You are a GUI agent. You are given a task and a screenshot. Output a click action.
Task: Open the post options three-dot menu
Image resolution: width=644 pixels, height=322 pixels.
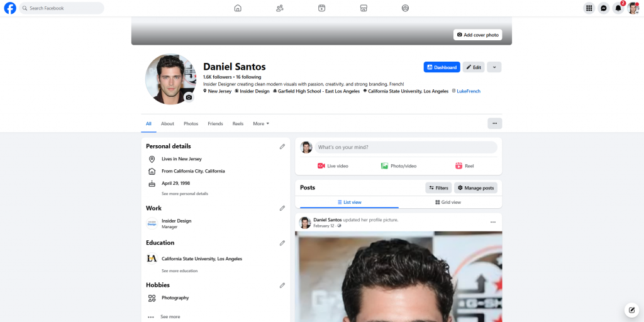[493, 222]
